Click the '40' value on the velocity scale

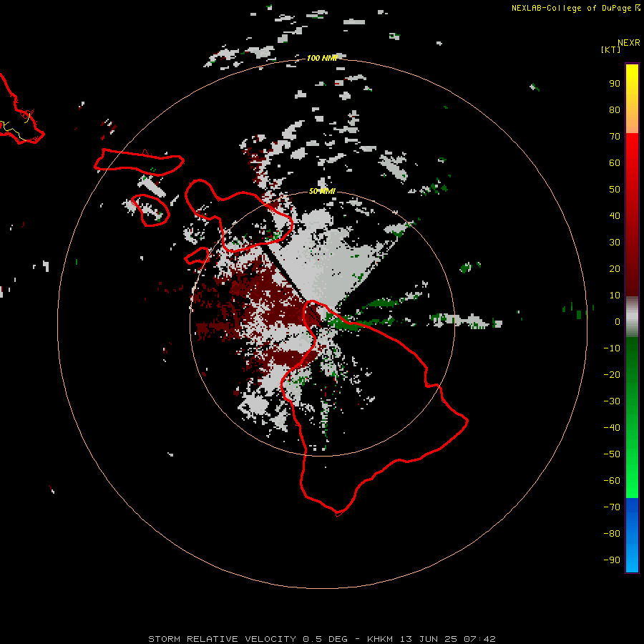tap(615, 215)
